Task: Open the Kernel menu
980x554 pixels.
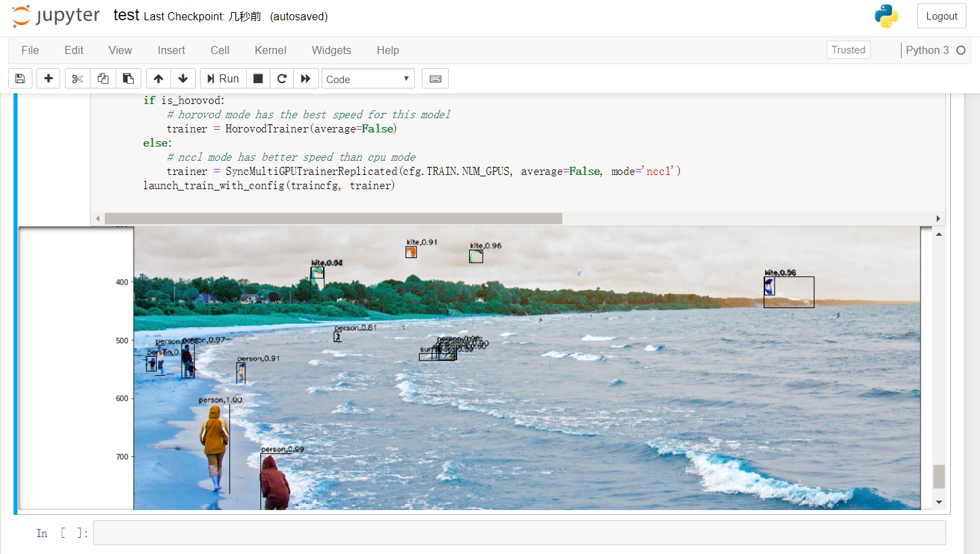Action: pos(270,50)
